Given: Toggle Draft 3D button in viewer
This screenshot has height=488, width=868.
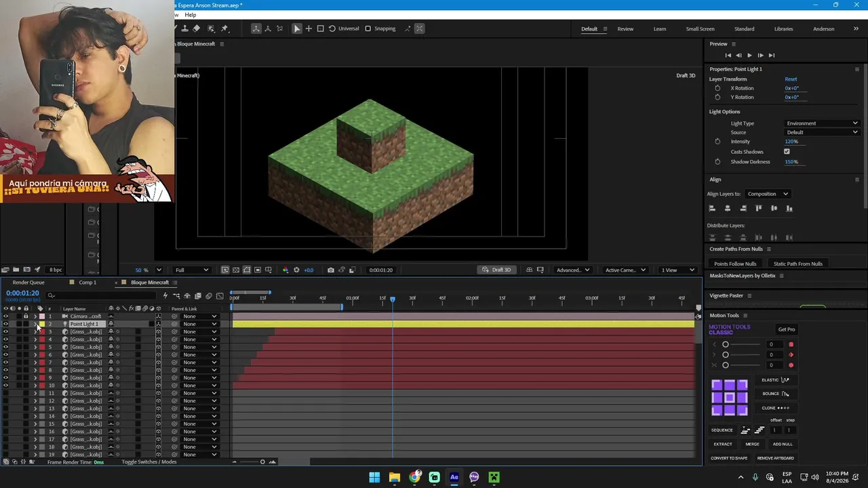Looking at the screenshot, I should [x=497, y=270].
